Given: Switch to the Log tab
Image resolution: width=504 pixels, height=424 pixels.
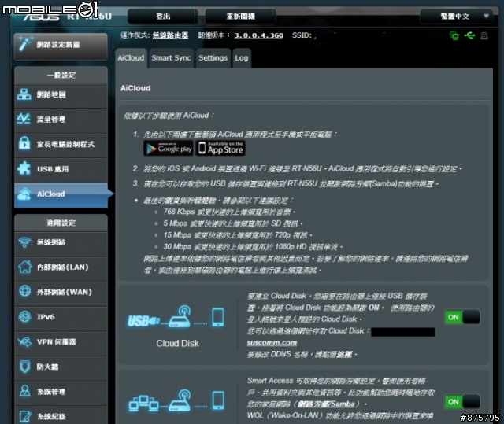Looking at the screenshot, I should click(242, 58).
